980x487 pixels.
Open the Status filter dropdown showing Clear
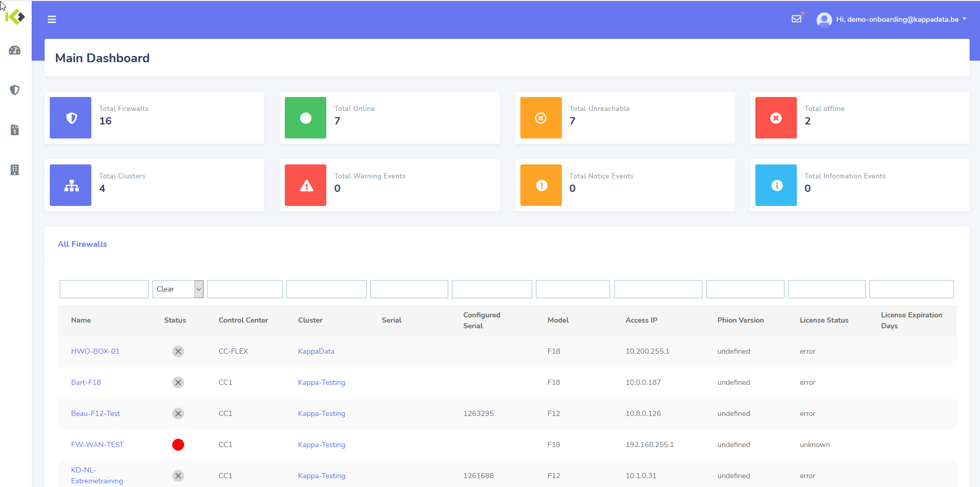(177, 289)
